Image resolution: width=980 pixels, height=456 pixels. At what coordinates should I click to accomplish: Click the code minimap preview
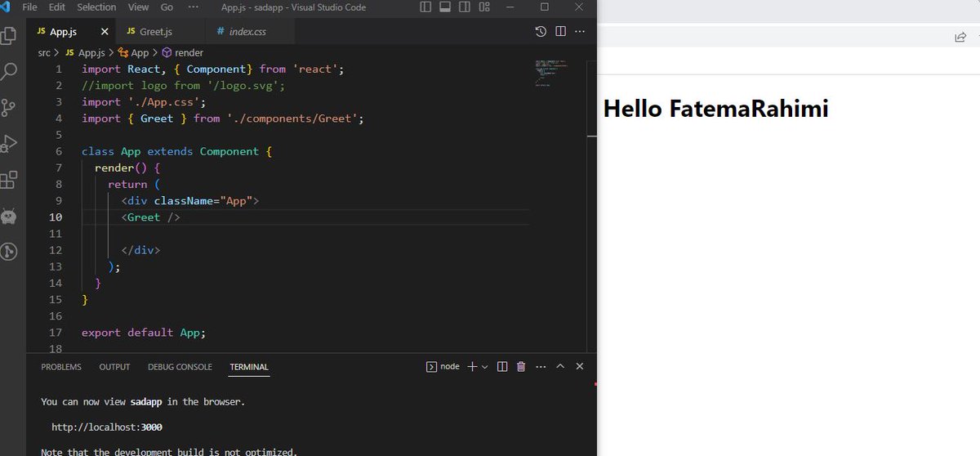[551, 72]
